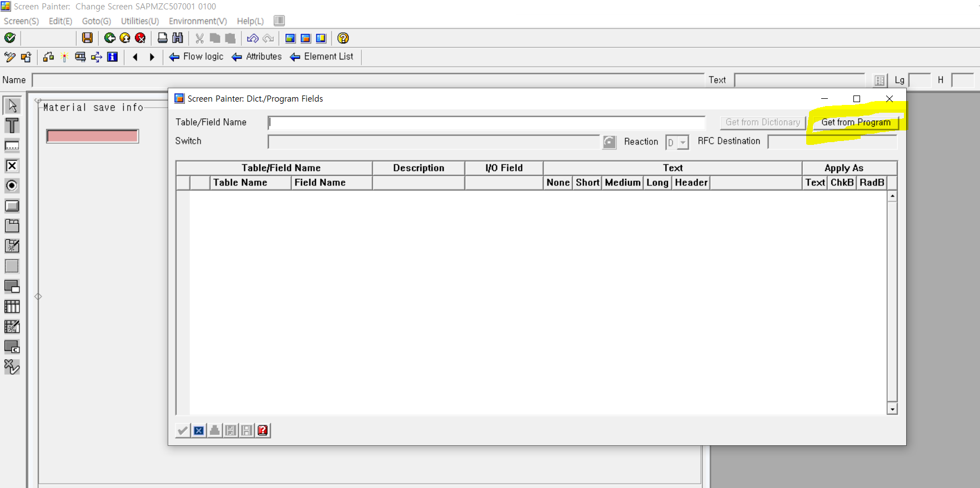Click the Activate matchstick icon
Viewport: 980px width, 488px height.
tap(64, 57)
